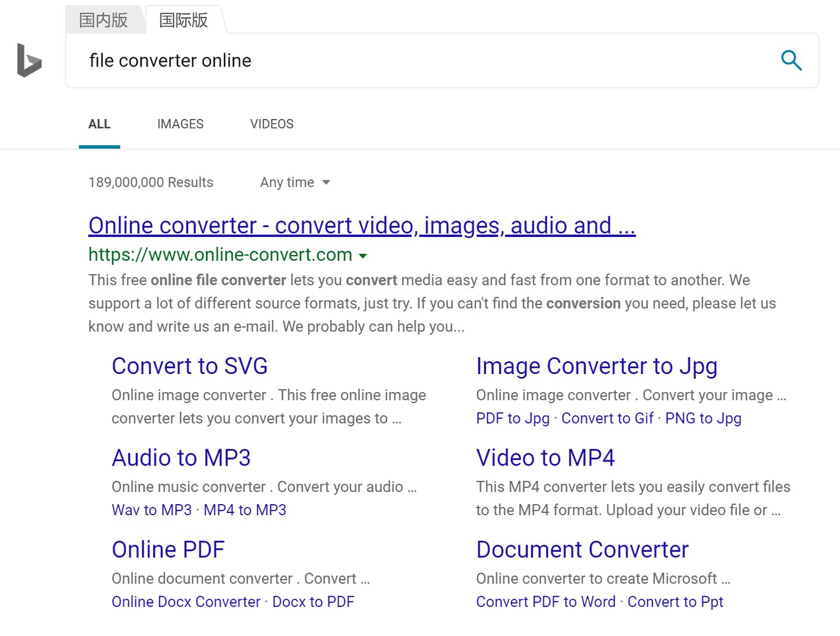Viewport: 840px width, 636px height.
Task: Open the VIDEOS results tab
Action: click(272, 124)
